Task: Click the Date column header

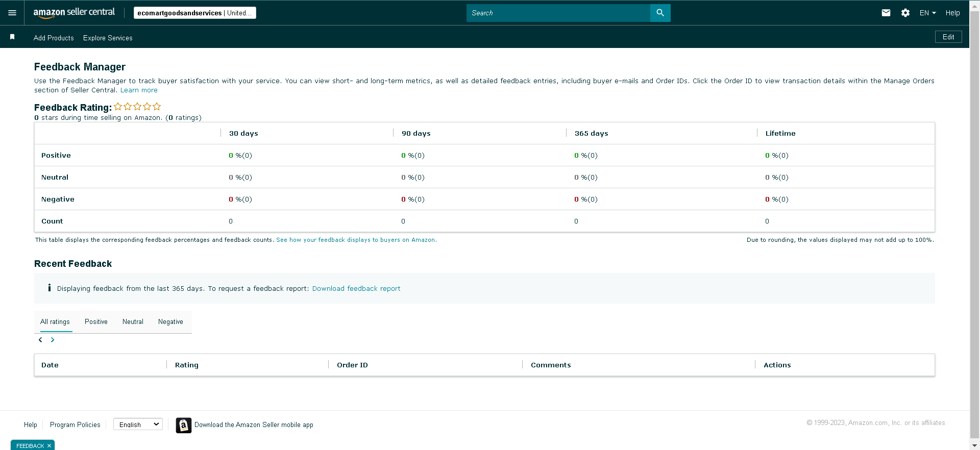Action: (50, 365)
